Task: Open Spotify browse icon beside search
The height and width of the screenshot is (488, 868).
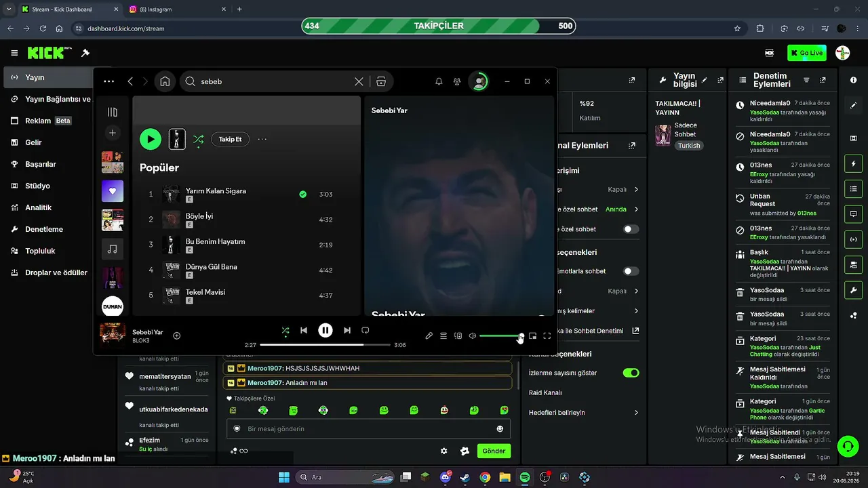Action: (x=381, y=81)
